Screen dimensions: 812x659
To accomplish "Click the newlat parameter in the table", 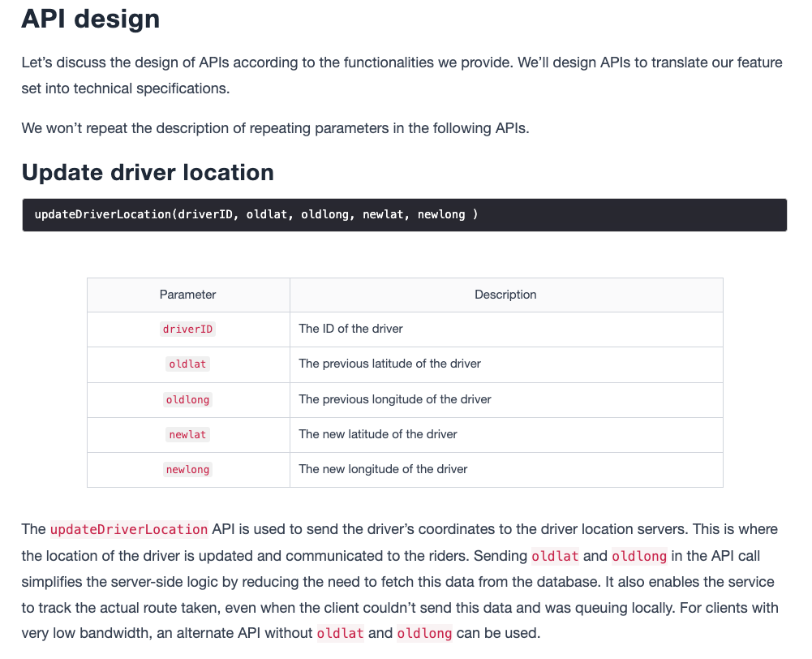I will (x=187, y=435).
